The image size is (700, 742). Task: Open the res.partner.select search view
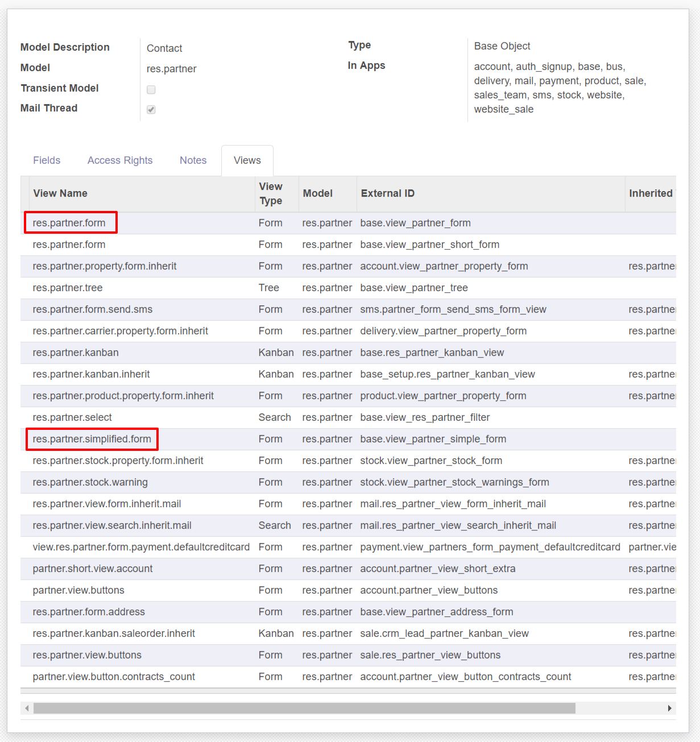(348, 417)
